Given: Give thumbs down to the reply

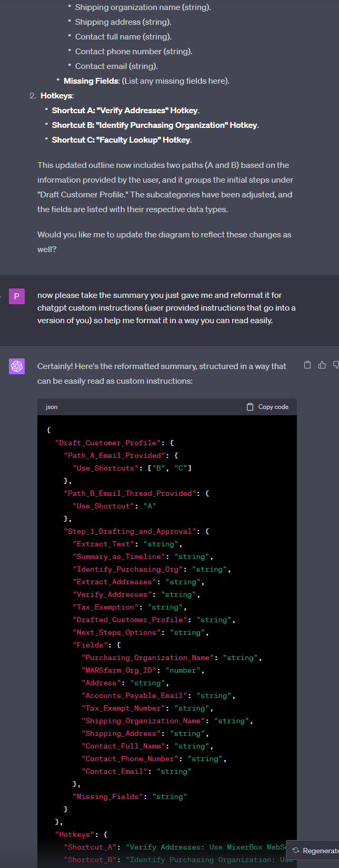Looking at the screenshot, I should pyautogui.click(x=336, y=365).
